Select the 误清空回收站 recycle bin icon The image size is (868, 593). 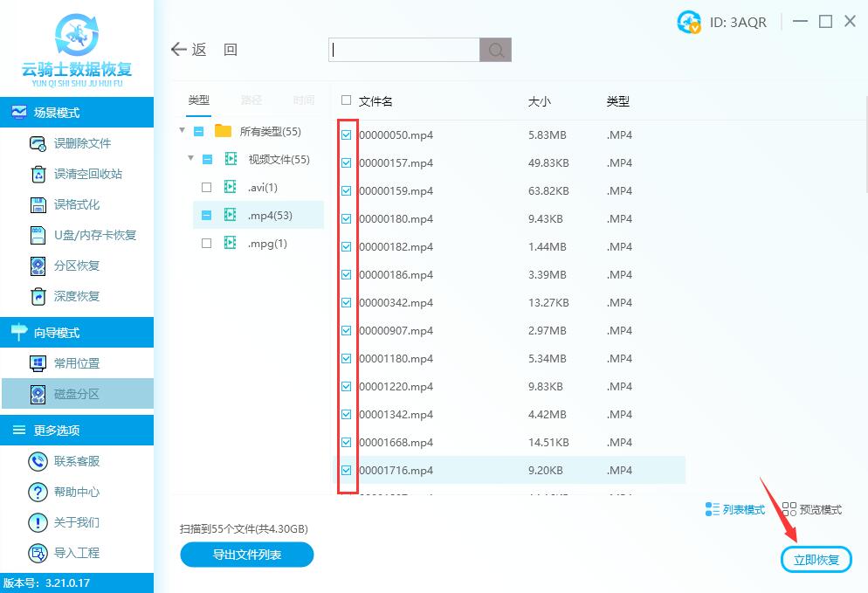click(x=38, y=175)
